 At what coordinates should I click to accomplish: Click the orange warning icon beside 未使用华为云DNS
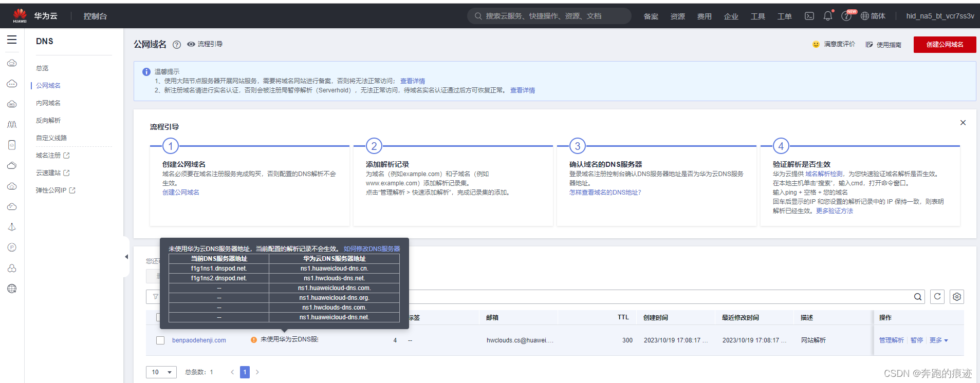(x=254, y=340)
